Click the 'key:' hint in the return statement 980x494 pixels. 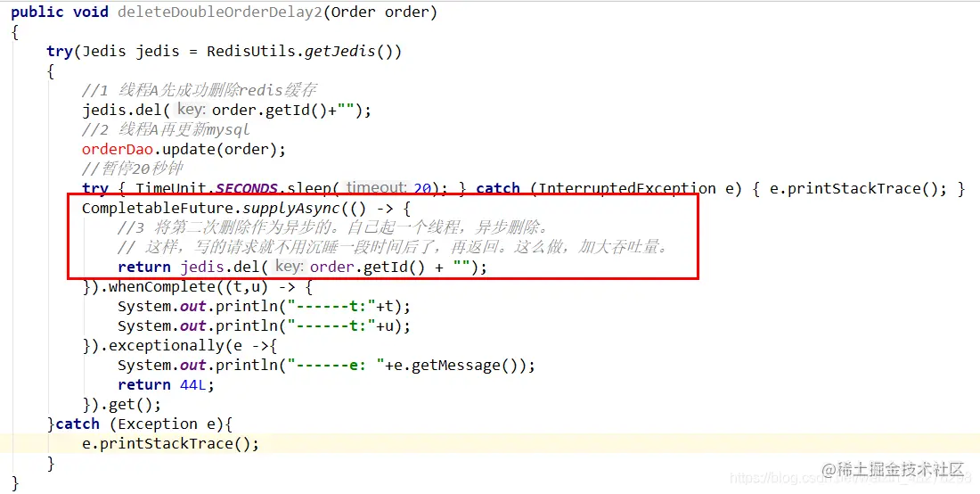[288, 267]
